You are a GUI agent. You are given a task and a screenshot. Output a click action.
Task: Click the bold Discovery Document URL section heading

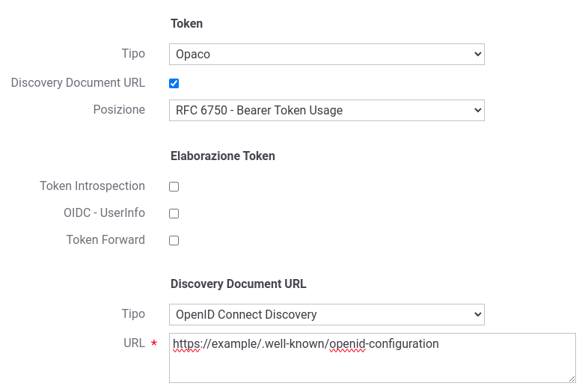coord(239,284)
